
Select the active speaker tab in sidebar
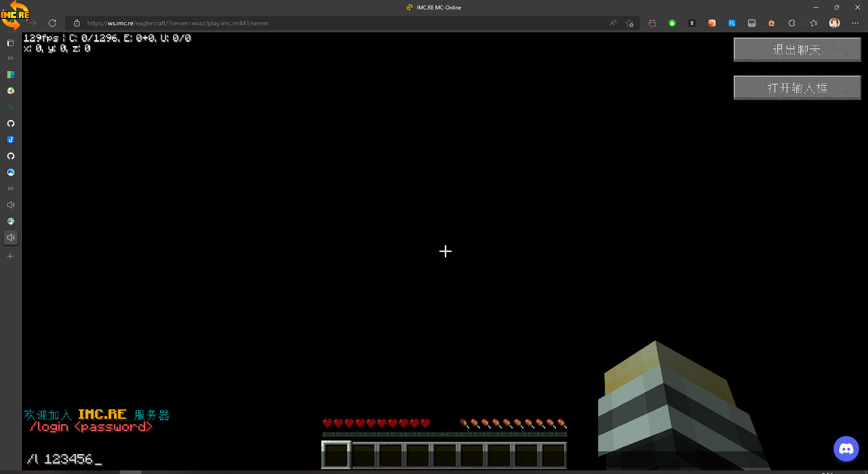(10, 237)
